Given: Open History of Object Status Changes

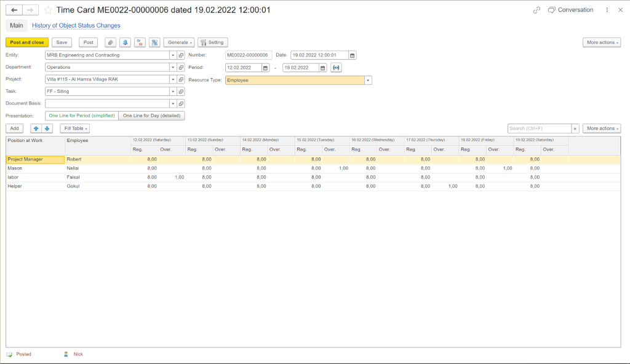Looking at the screenshot, I should [x=76, y=25].
